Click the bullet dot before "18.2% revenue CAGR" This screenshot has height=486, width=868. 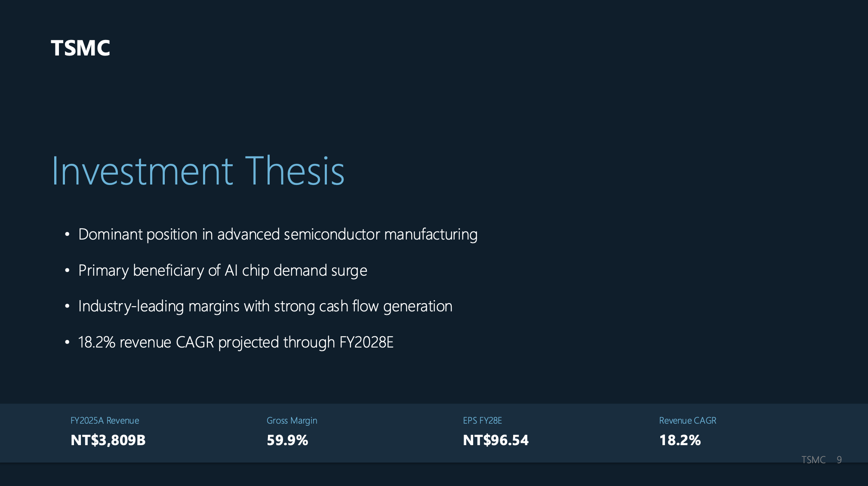[x=67, y=342]
